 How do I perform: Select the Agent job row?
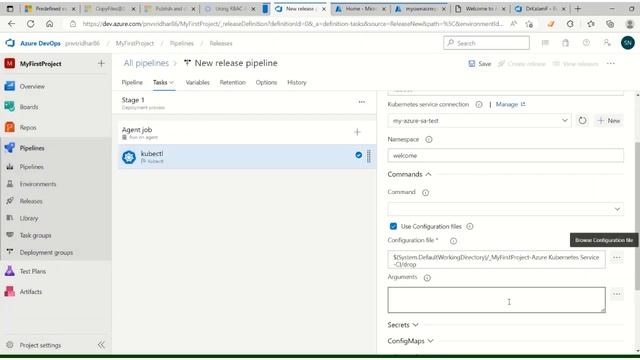click(247, 132)
